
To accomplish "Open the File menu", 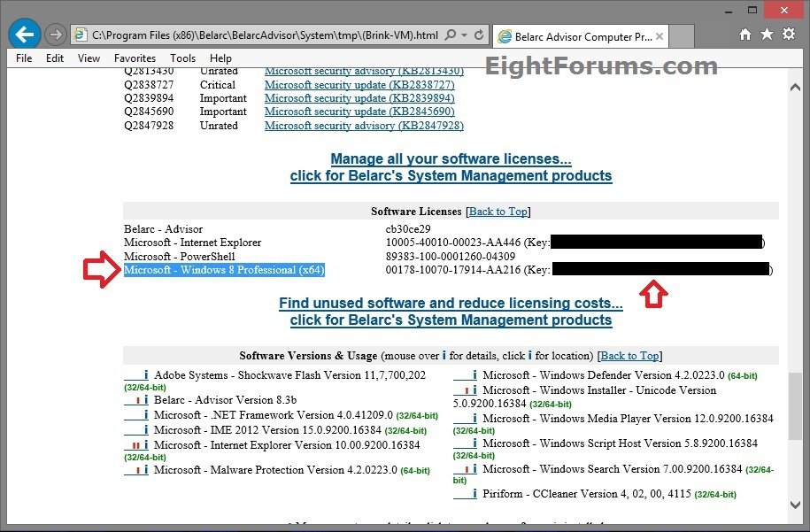I will [24, 58].
